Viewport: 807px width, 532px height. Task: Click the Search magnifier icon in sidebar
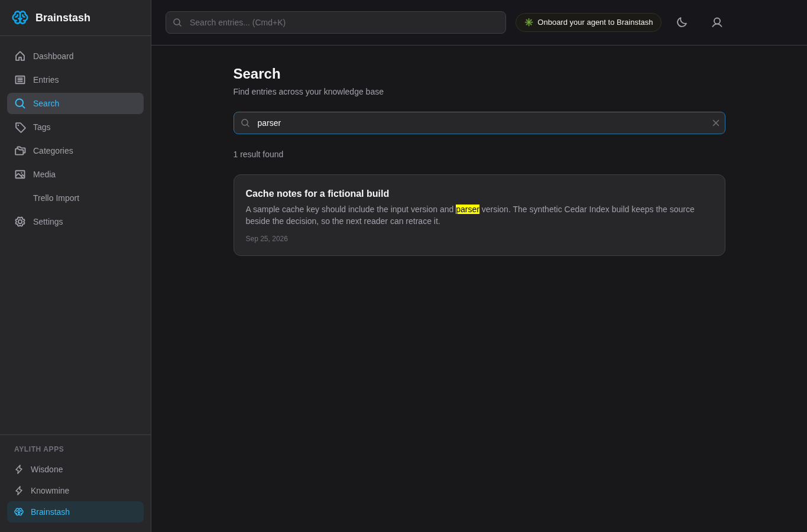point(20,103)
